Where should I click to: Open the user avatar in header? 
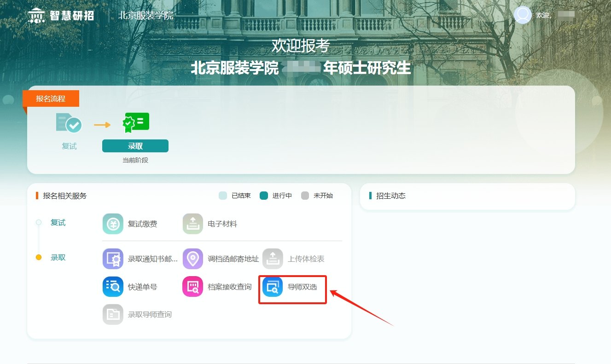pyautogui.click(x=523, y=15)
